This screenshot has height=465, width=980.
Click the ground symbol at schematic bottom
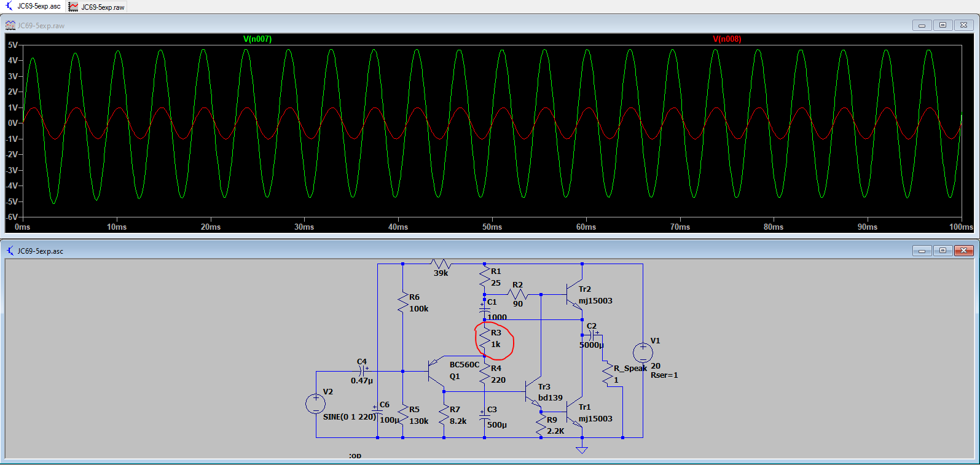click(582, 450)
